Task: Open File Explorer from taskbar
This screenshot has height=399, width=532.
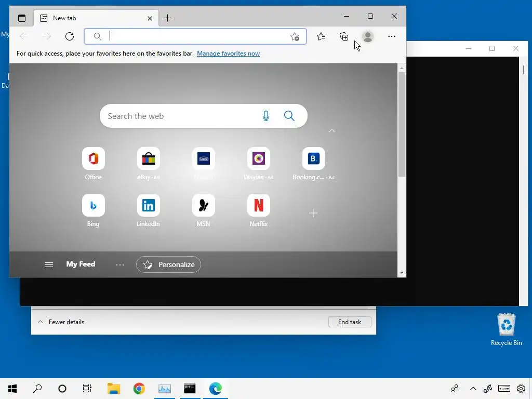Action: tap(114, 389)
